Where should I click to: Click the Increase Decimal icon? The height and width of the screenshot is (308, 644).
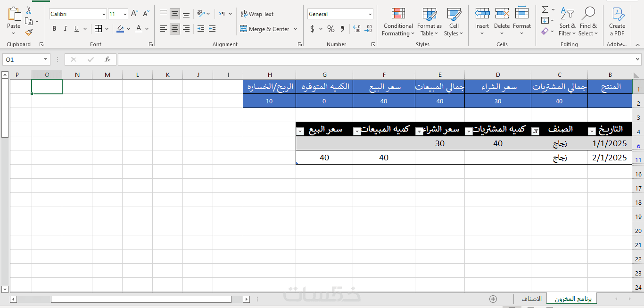[357, 29]
